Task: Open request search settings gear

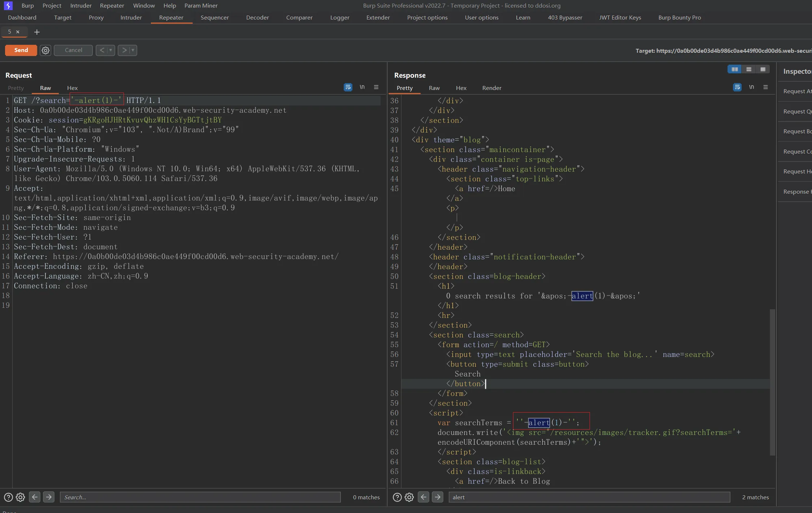Action: point(20,497)
